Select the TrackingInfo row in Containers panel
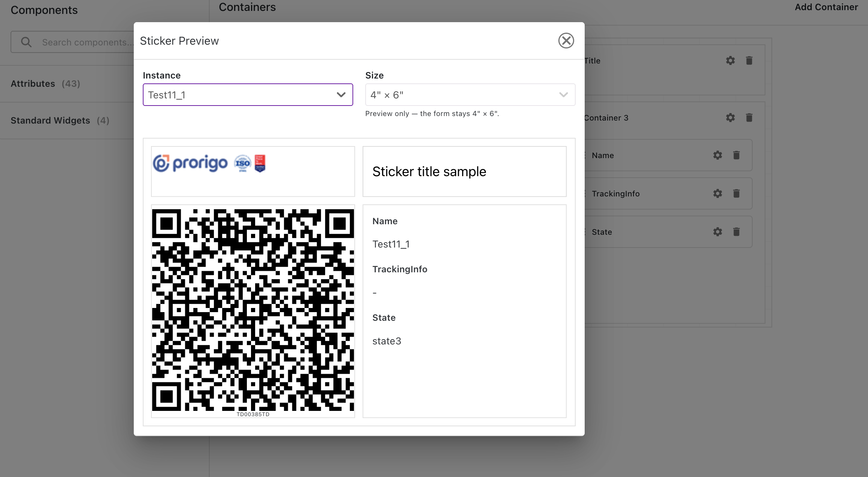The height and width of the screenshot is (477, 868). point(668,193)
